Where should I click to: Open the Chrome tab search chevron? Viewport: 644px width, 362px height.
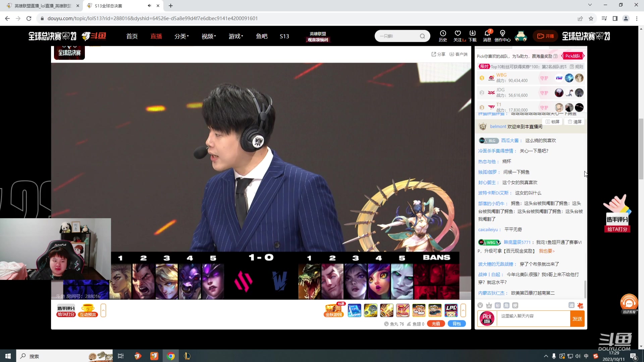tap(590, 5)
